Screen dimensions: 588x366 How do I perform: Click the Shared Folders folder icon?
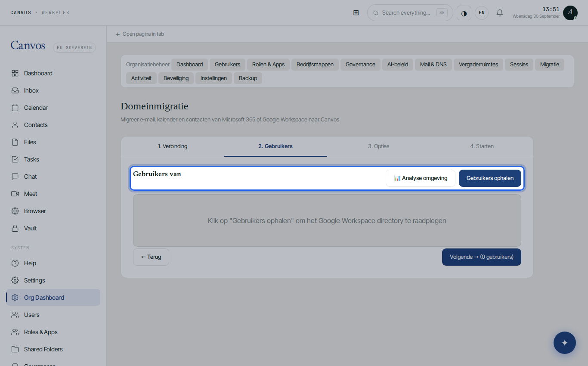pos(15,349)
